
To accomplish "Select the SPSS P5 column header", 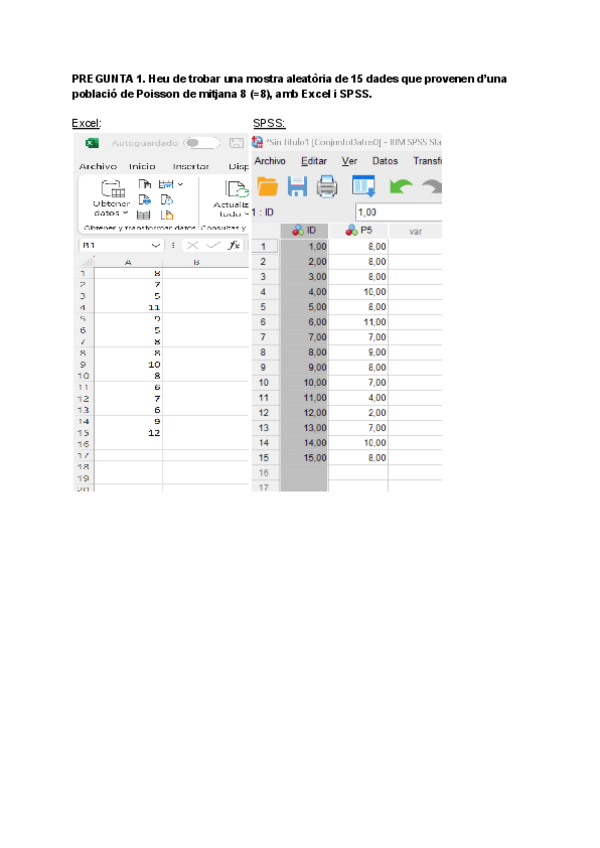I will (358, 231).
